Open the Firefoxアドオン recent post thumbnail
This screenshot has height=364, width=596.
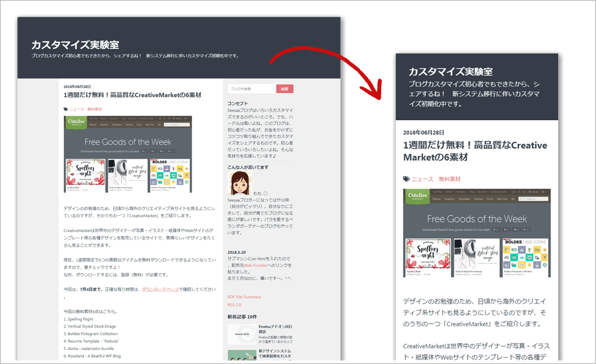[242, 334]
